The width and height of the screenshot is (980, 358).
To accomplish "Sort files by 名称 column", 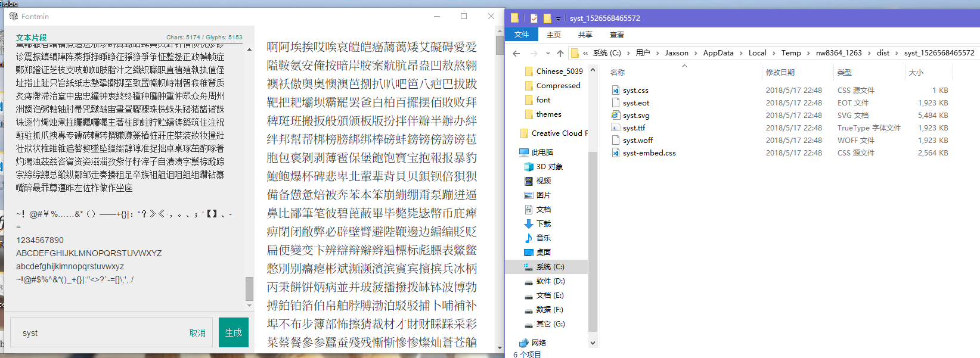I will (685, 72).
